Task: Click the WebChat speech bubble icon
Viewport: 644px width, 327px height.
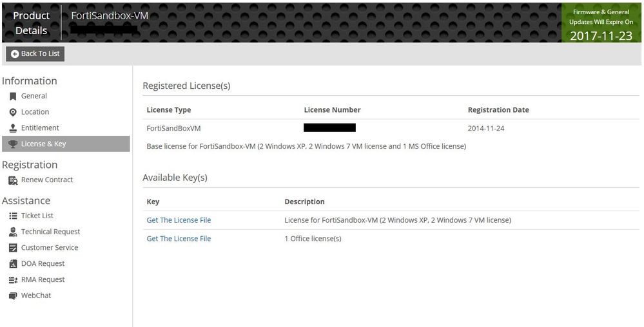Action: 13,296
